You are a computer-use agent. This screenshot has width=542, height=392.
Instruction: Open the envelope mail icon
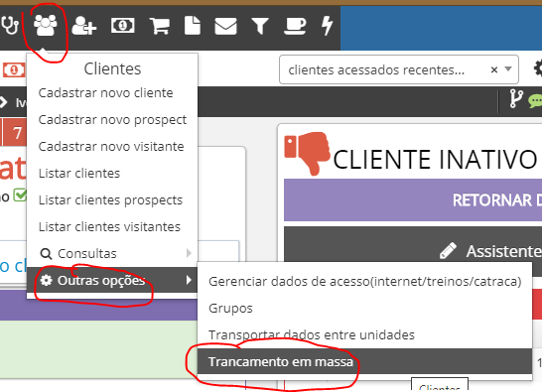pos(225,26)
